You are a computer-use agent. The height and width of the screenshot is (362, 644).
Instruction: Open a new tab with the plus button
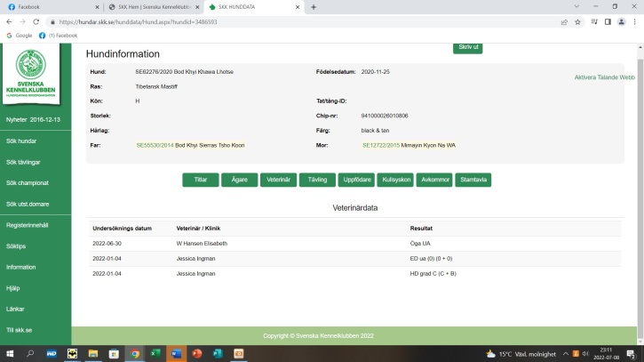point(314,7)
